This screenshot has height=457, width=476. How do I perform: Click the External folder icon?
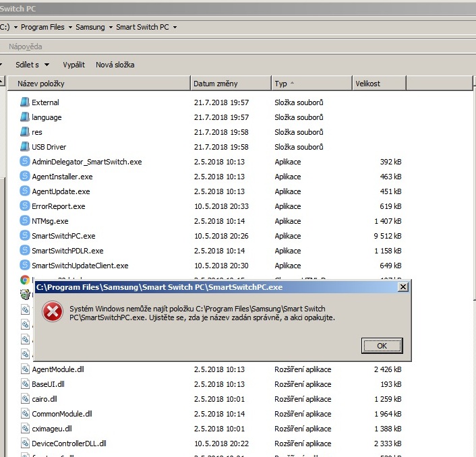coord(24,102)
